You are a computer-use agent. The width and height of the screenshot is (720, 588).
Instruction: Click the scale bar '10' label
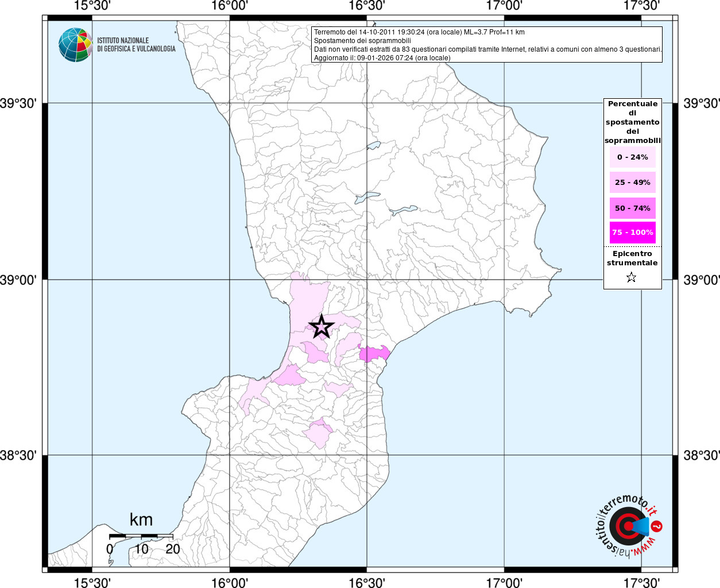(141, 549)
